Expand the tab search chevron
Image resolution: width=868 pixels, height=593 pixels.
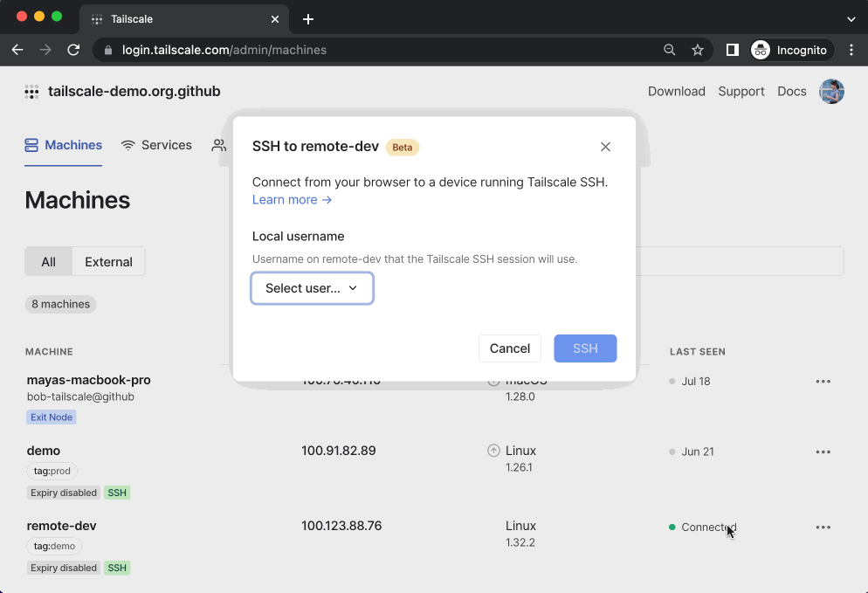coord(851,19)
